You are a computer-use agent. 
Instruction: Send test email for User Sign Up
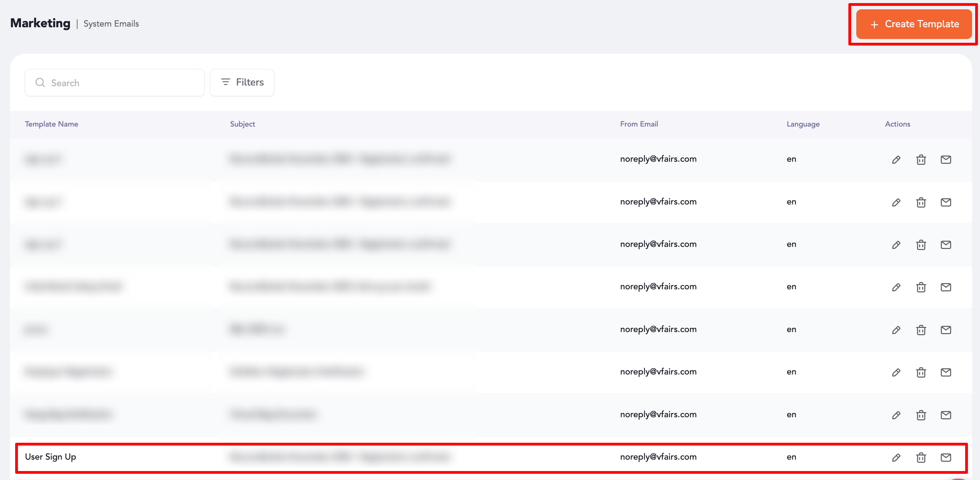click(946, 457)
